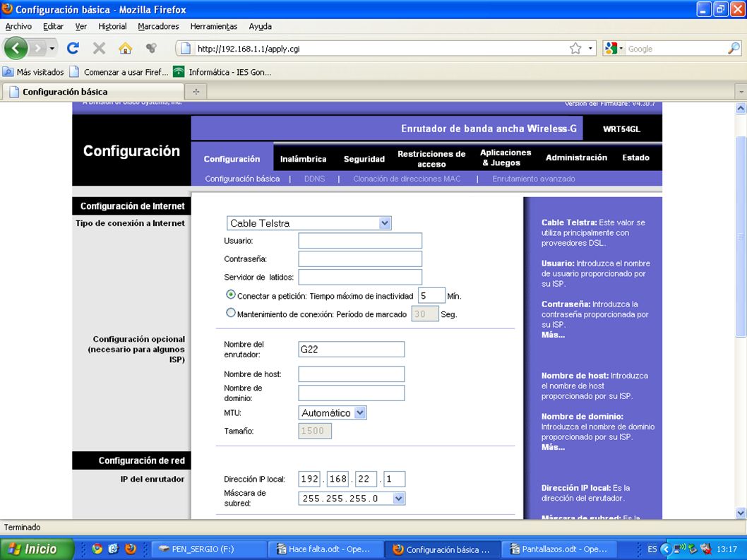Go to home page icon

[x=125, y=48]
